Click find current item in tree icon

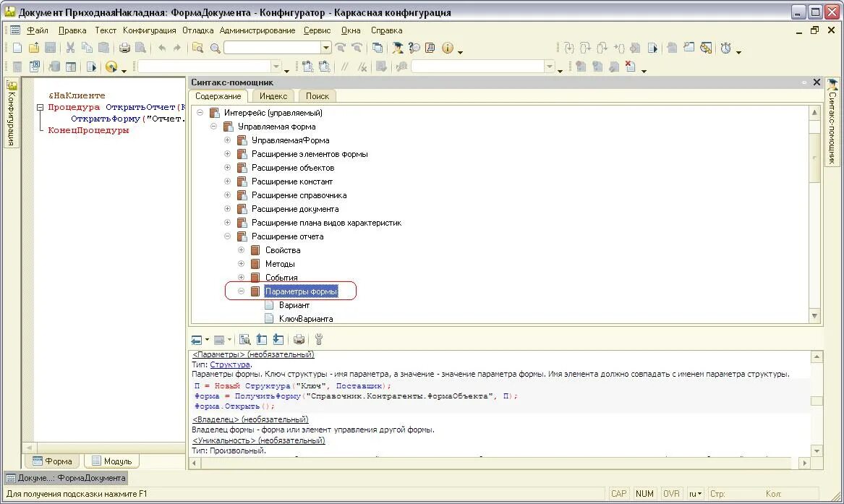(245, 340)
